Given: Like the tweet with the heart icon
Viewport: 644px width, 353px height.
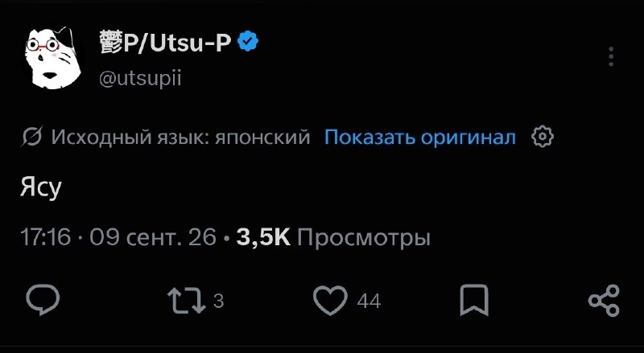Looking at the screenshot, I should (330, 301).
